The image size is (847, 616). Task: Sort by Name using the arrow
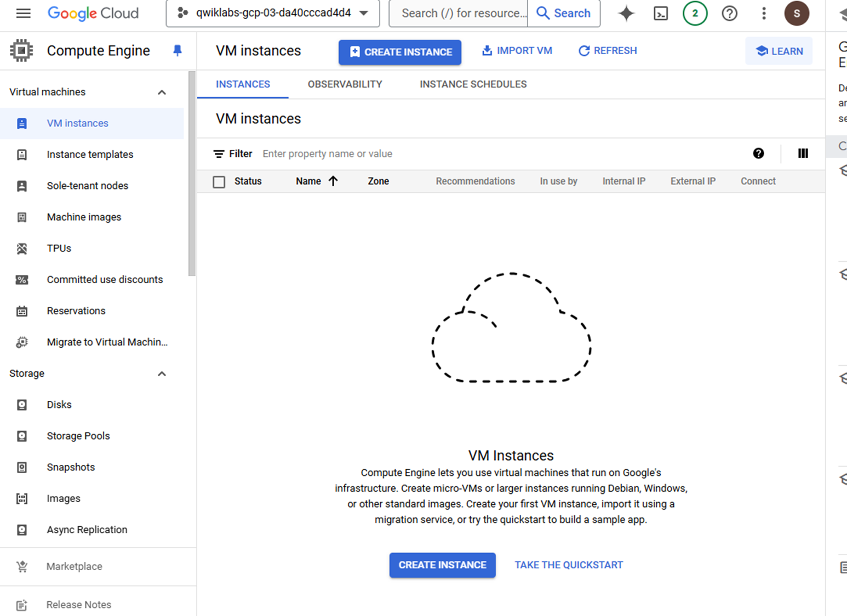333,181
